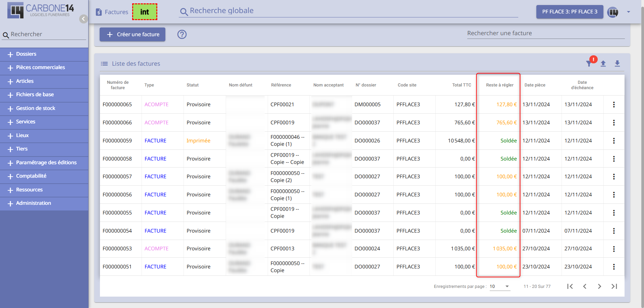Click the Imprimée status cell
This screenshot has width=644, height=308.
pyautogui.click(x=198, y=141)
